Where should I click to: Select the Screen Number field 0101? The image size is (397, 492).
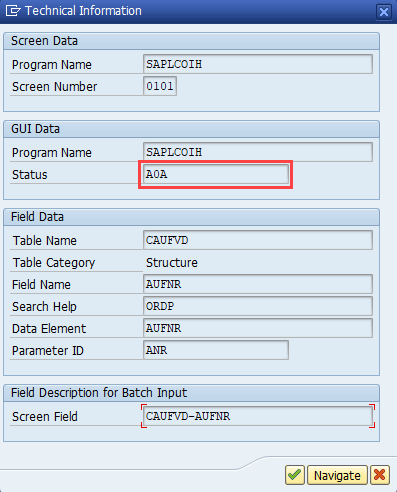pos(160,86)
